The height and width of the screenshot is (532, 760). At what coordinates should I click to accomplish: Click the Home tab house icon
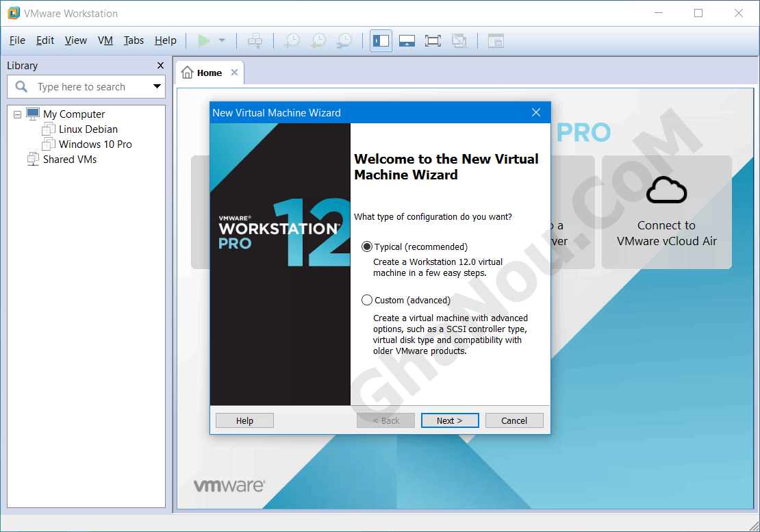187,73
